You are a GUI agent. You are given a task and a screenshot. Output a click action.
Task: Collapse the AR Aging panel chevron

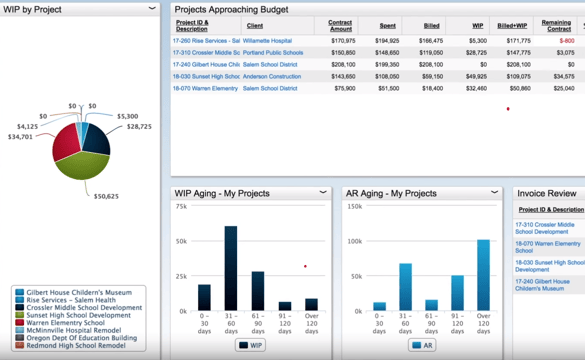[x=494, y=192]
